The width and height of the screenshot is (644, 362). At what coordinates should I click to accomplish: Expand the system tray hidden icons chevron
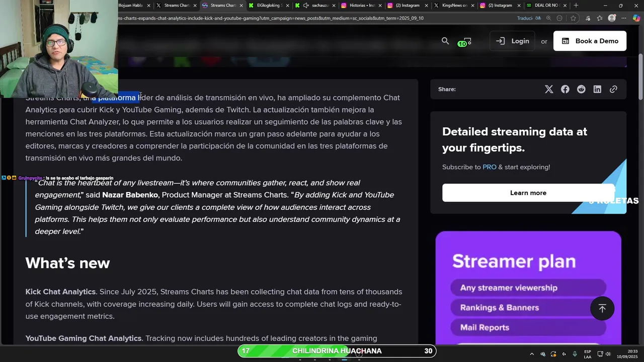531,354
